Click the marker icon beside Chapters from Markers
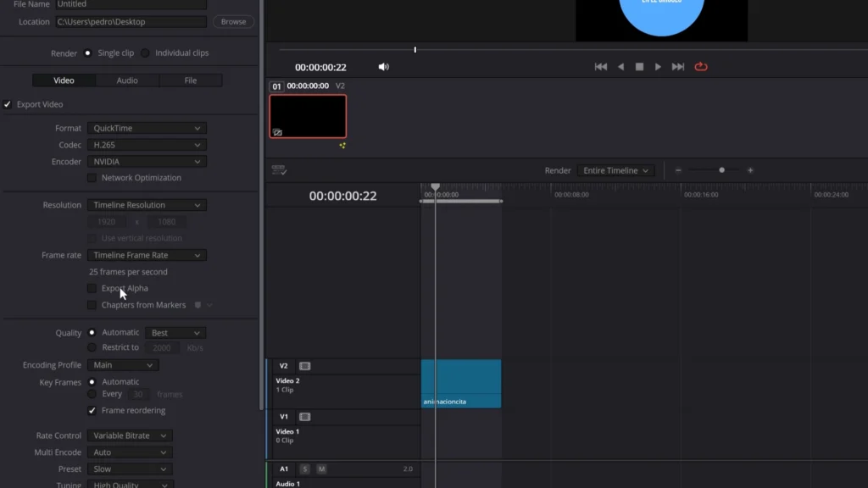Viewport: 868px width, 488px height. (198, 305)
